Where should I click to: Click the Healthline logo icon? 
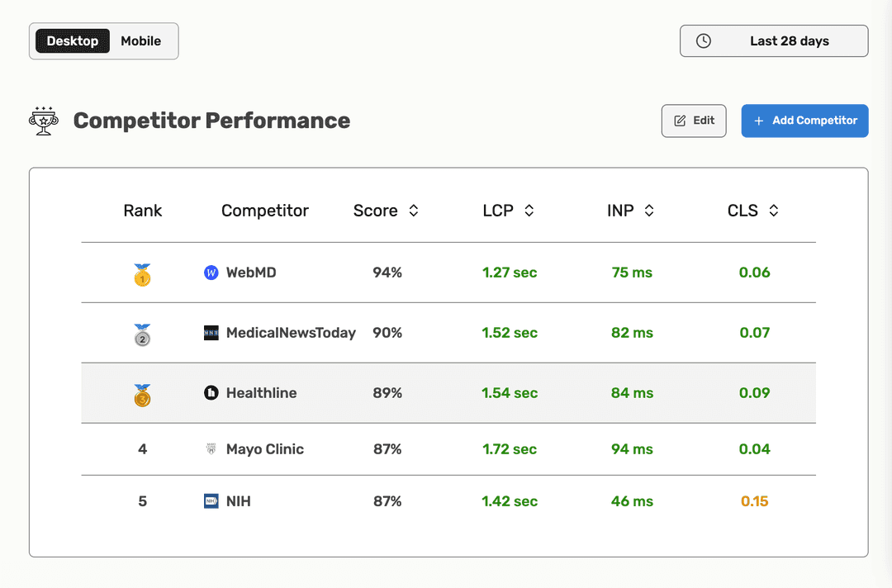(x=211, y=392)
